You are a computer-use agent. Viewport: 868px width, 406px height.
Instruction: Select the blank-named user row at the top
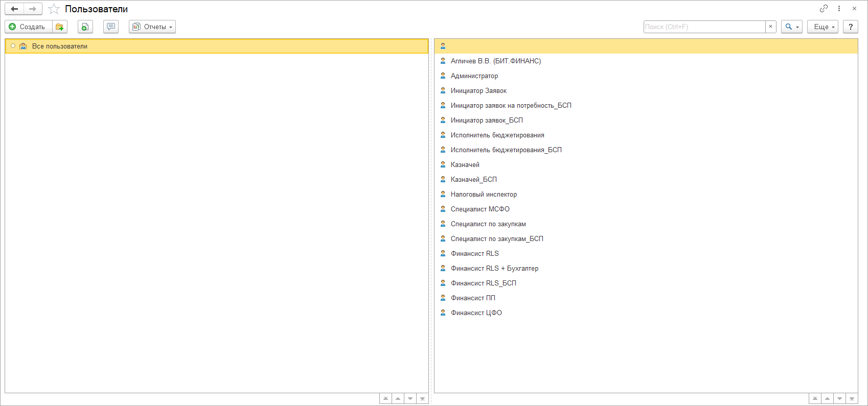click(646, 46)
